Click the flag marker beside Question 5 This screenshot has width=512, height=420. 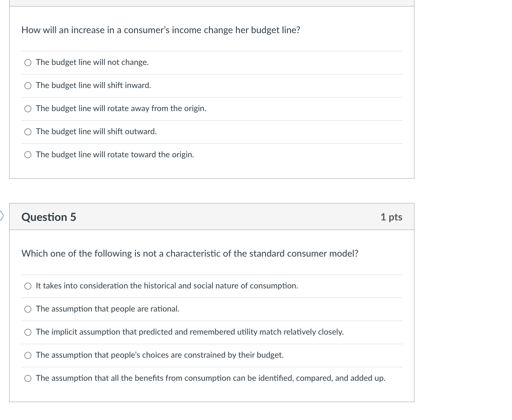(2, 215)
